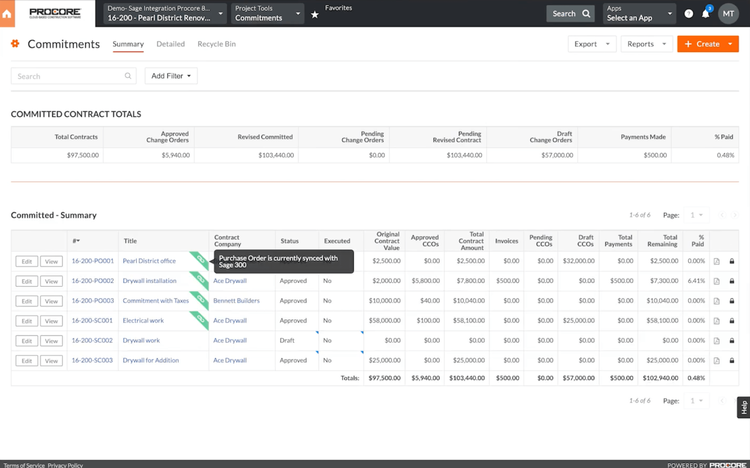This screenshot has width=750, height=468.
Task: Open the Recycle Bin tab
Action: (x=217, y=44)
